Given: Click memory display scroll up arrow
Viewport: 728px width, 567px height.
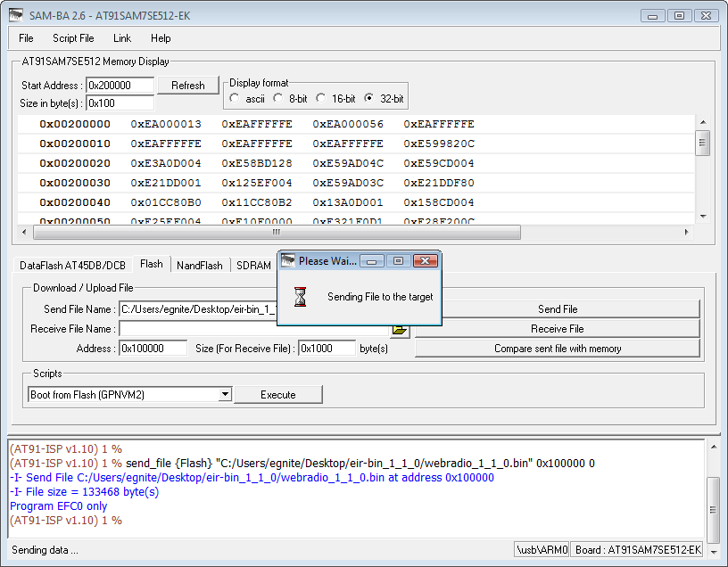Looking at the screenshot, I should click(702, 122).
